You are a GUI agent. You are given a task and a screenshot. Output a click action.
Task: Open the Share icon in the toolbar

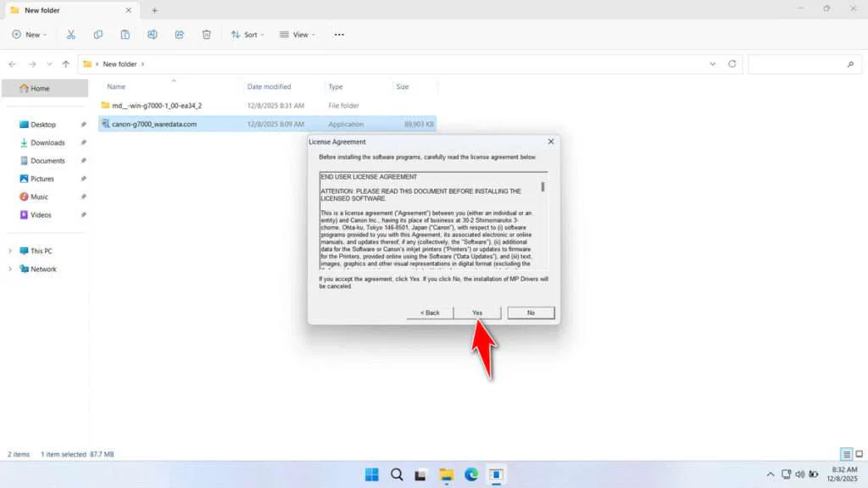coord(179,35)
